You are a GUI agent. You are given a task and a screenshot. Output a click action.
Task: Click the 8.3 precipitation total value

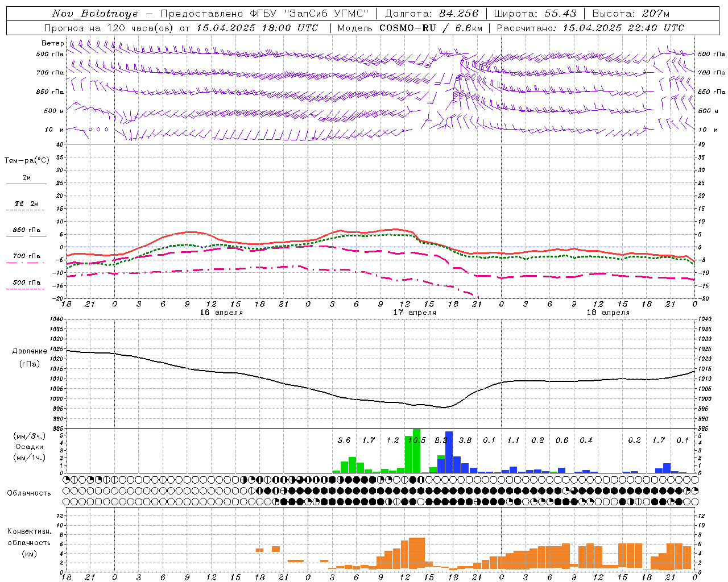click(x=441, y=440)
